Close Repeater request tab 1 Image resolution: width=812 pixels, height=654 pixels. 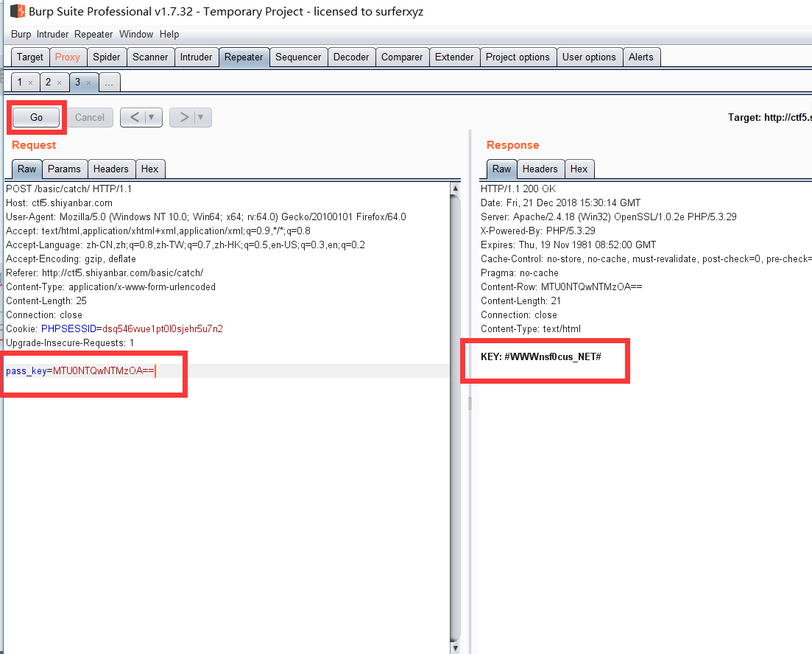[31, 83]
